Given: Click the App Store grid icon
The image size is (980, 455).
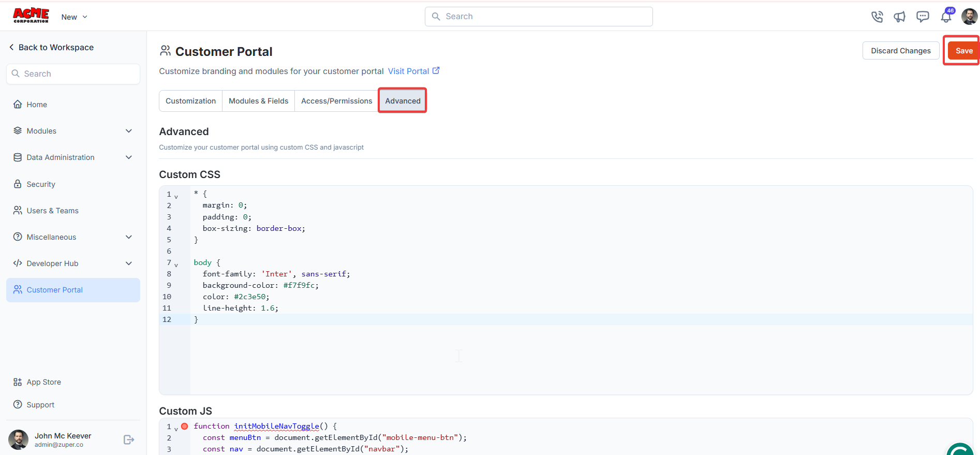Looking at the screenshot, I should 18,382.
